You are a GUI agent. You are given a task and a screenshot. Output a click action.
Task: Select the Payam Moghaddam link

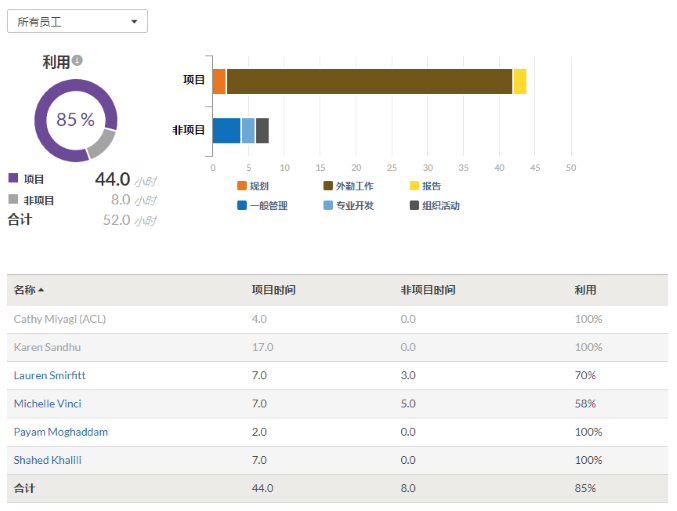pyautogui.click(x=61, y=432)
